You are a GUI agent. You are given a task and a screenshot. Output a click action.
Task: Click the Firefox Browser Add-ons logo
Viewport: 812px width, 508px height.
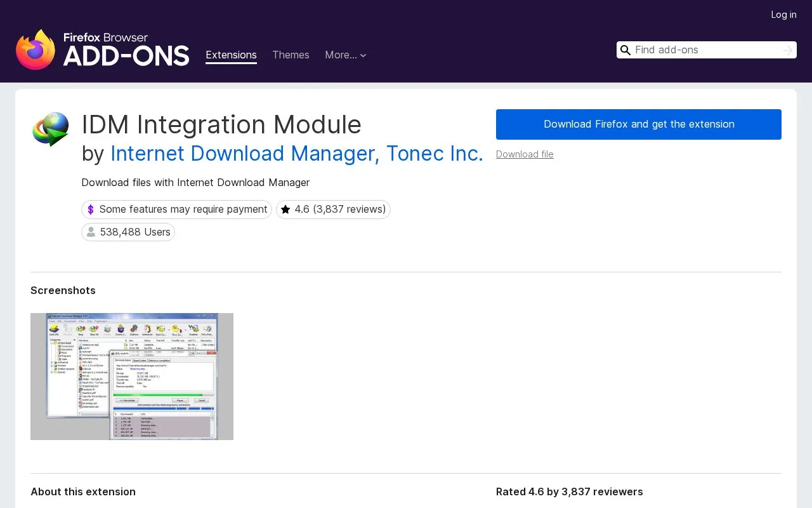tap(103, 50)
